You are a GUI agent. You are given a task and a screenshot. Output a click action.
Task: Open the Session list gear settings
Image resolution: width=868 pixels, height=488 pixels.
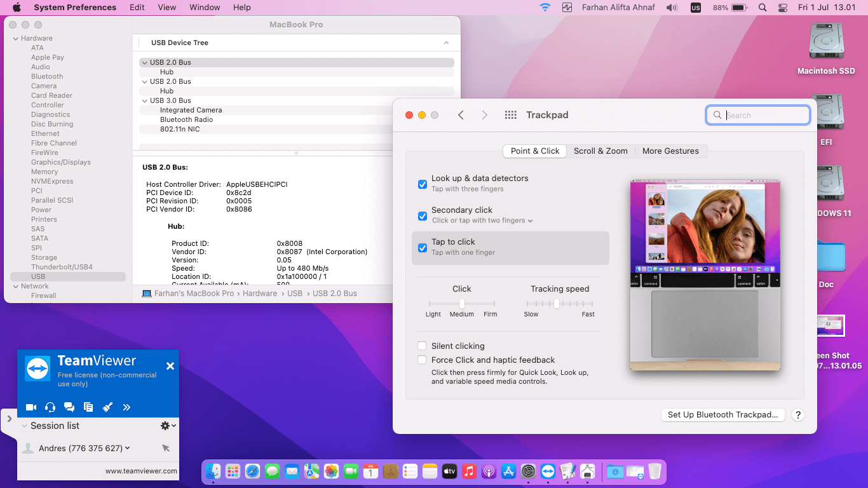tap(166, 426)
